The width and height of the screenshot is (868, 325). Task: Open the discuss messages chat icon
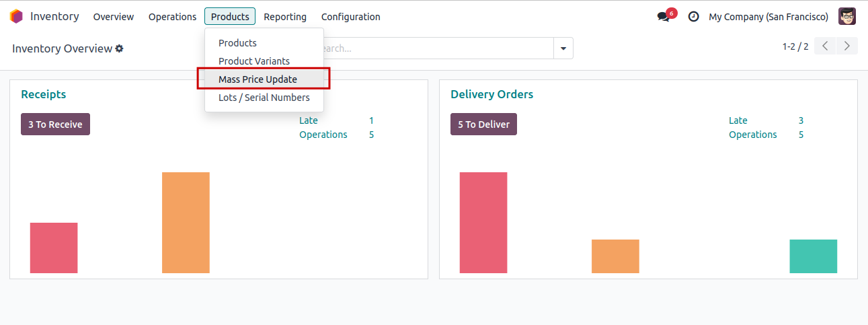(x=664, y=17)
